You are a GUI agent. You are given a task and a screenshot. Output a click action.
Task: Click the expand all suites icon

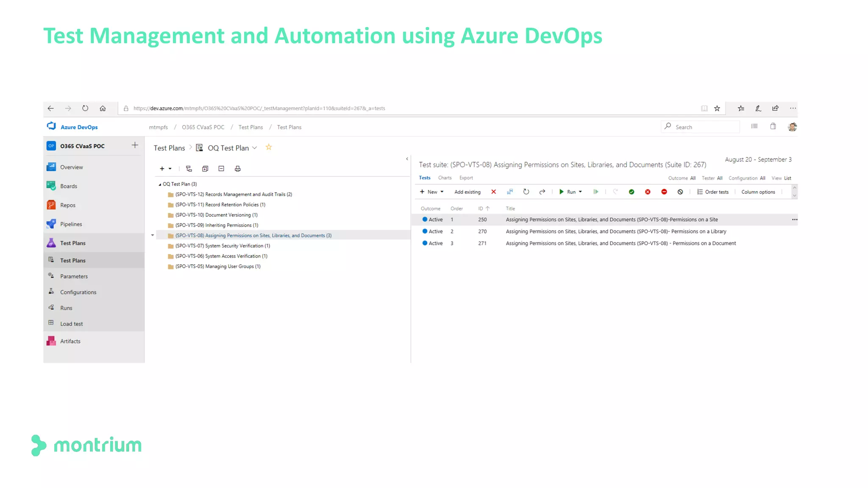205,169
